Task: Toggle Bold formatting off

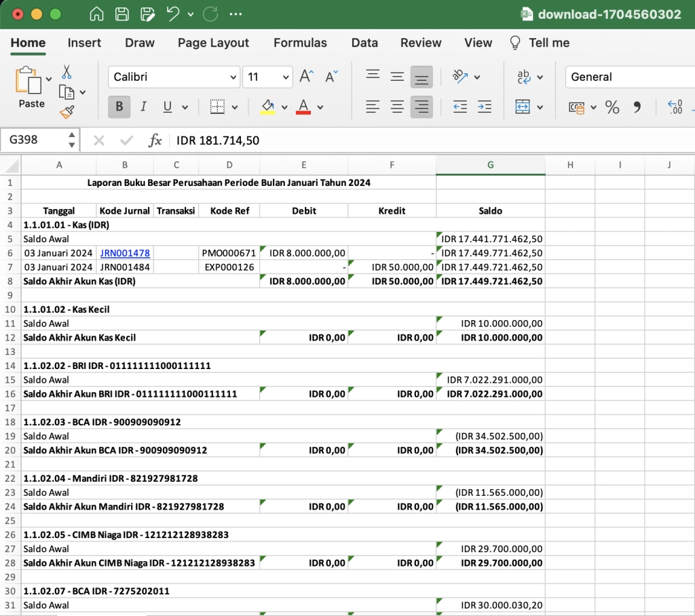Action: pos(118,107)
